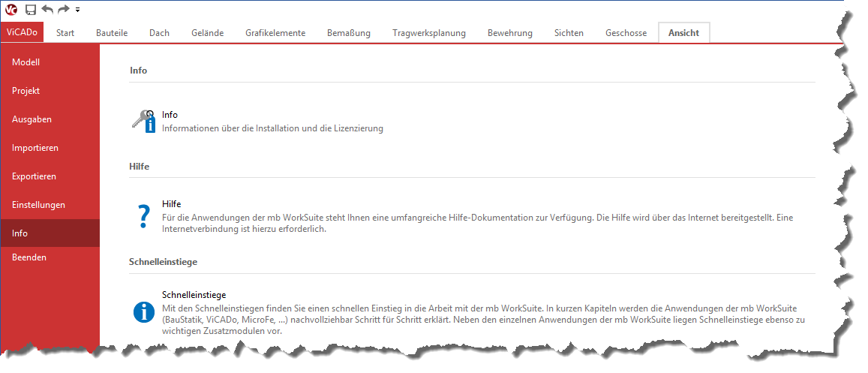Select the Ansicht ribbon tab
The image size is (868, 373).
tap(683, 33)
